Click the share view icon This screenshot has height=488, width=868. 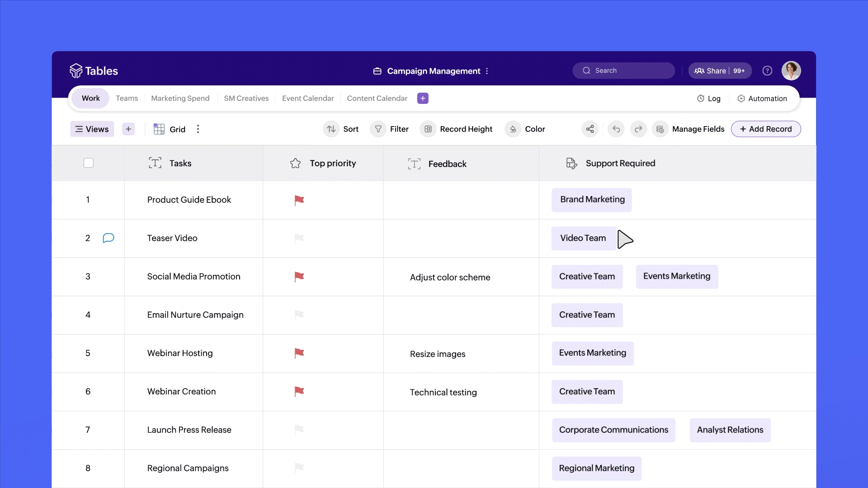[590, 129]
